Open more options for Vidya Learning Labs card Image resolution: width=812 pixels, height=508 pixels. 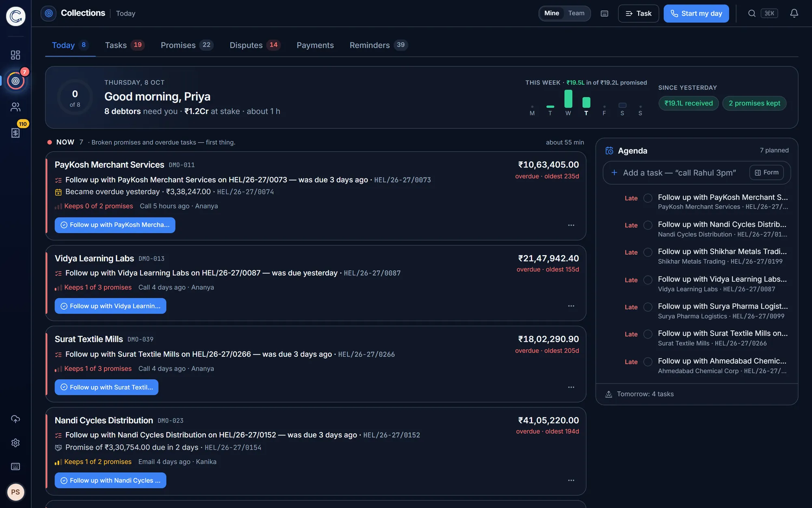[x=571, y=306]
